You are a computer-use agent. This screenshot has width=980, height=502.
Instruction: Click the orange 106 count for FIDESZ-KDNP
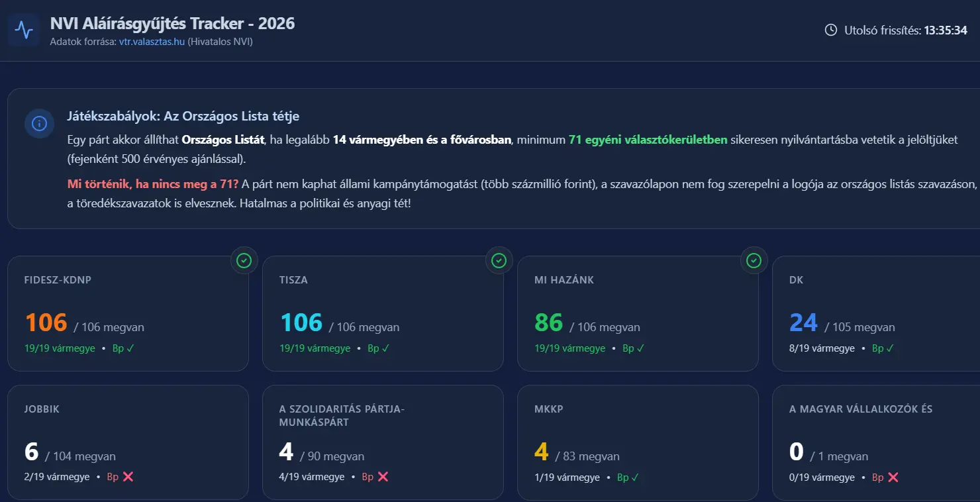tap(46, 323)
